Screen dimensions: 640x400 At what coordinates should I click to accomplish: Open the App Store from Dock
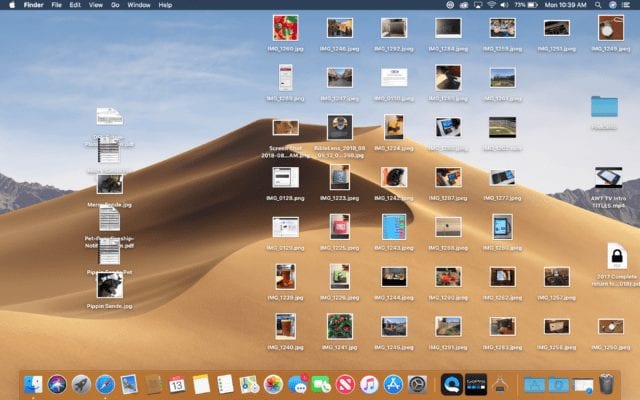coord(393,383)
